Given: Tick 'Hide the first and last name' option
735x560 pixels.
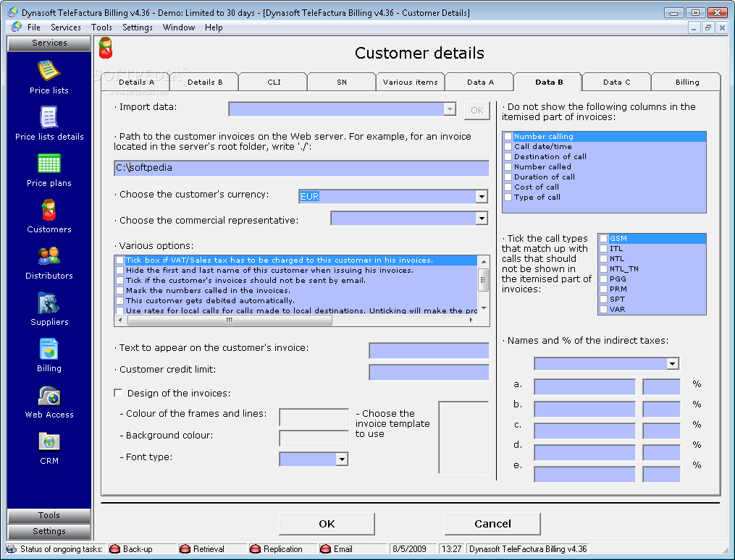Looking at the screenshot, I should click(120, 270).
